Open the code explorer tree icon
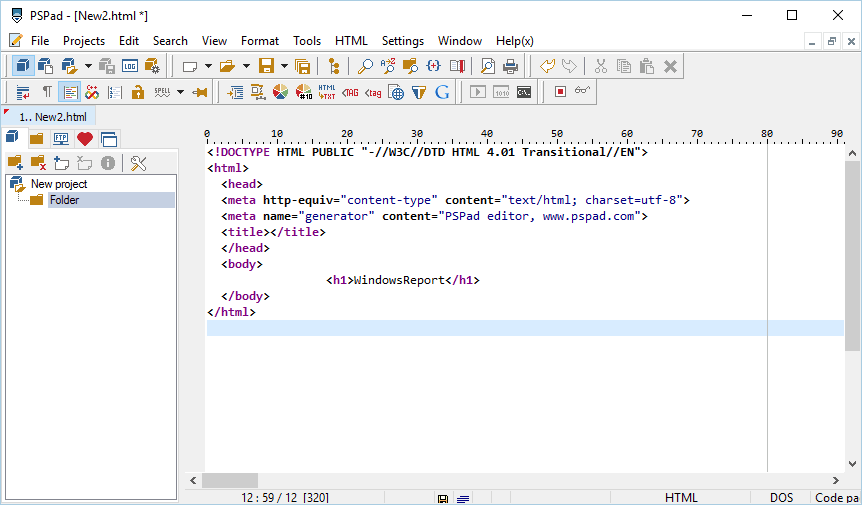Image resolution: width=862 pixels, height=505 pixels. (334, 66)
